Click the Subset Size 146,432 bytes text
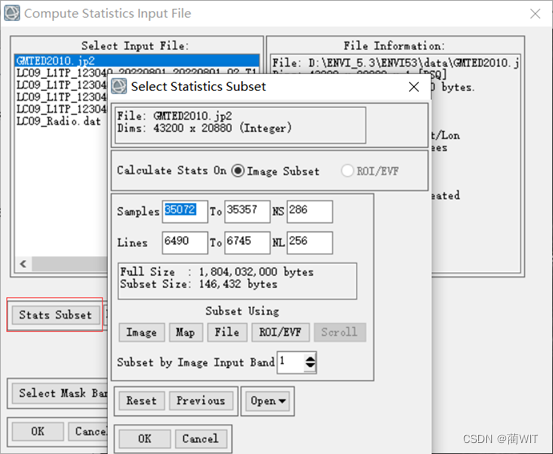This screenshot has height=454, width=553. tap(199, 284)
